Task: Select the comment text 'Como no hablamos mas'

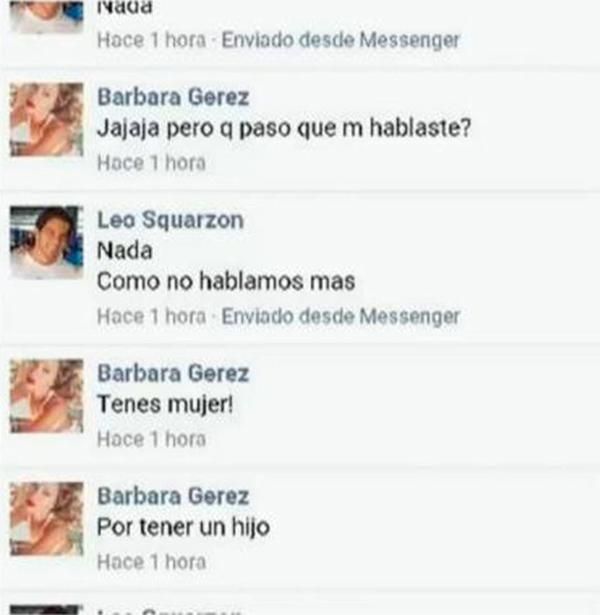Action: 226,281
